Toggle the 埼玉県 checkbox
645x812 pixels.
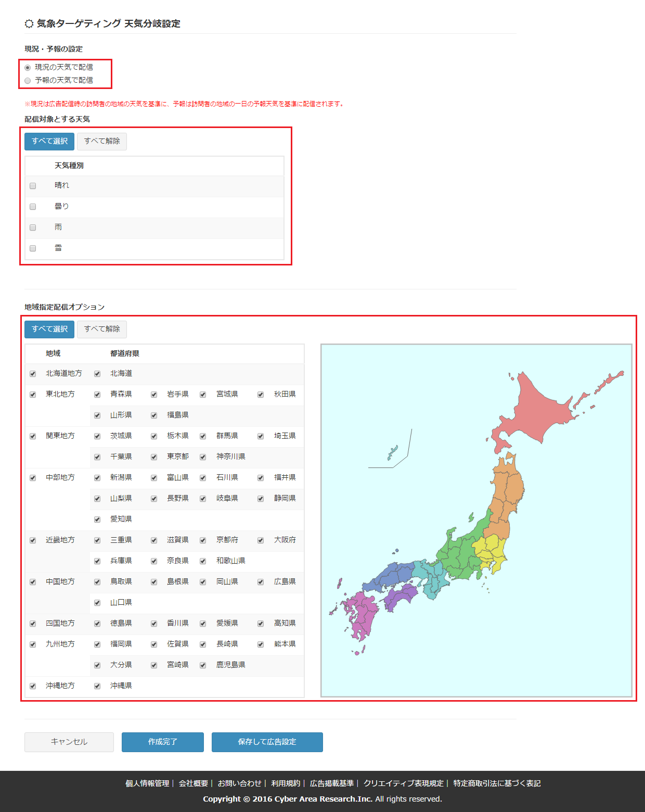coord(261,436)
